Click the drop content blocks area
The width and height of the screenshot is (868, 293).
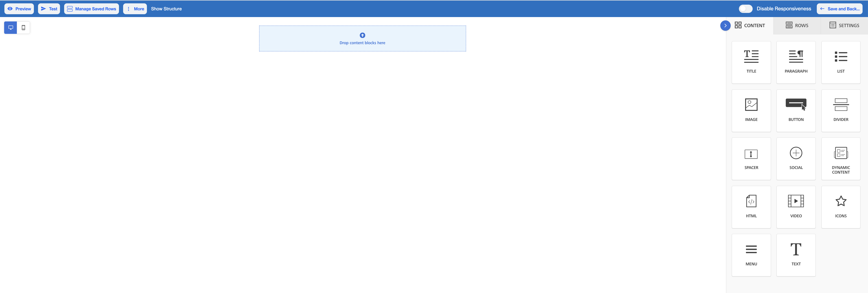click(362, 38)
